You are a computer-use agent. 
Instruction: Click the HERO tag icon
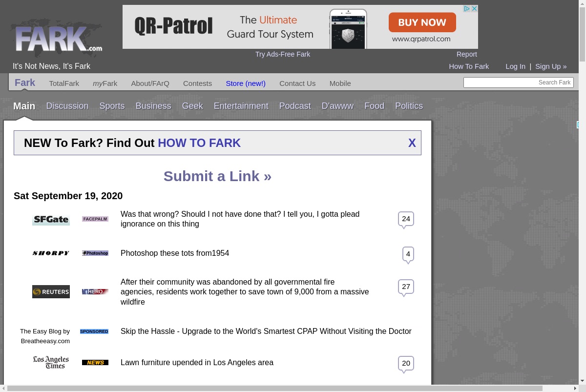click(95, 292)
